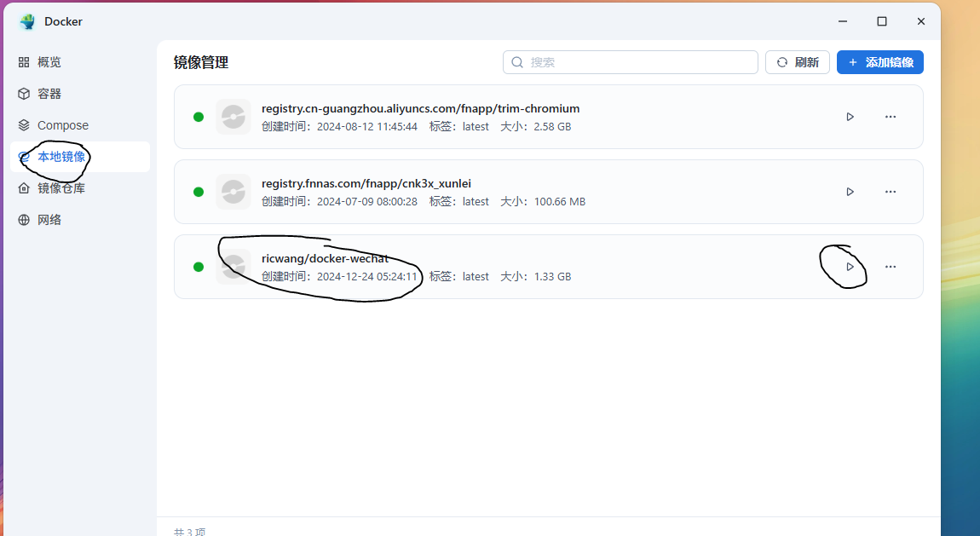This screenshot has width=980, height=536.
Task: Select the registry.fnnas.com/fnapp/cnk3x_xunlei name
Action: click(366, 184)
